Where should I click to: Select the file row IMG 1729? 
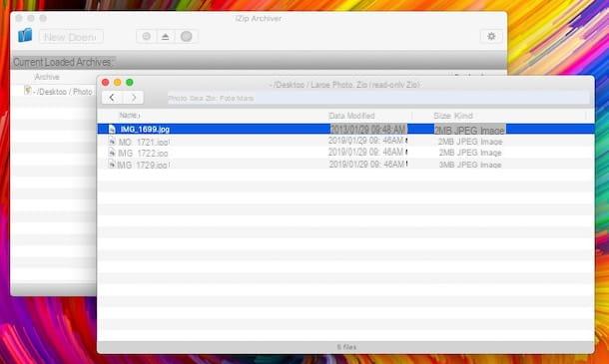pos(345,165)
